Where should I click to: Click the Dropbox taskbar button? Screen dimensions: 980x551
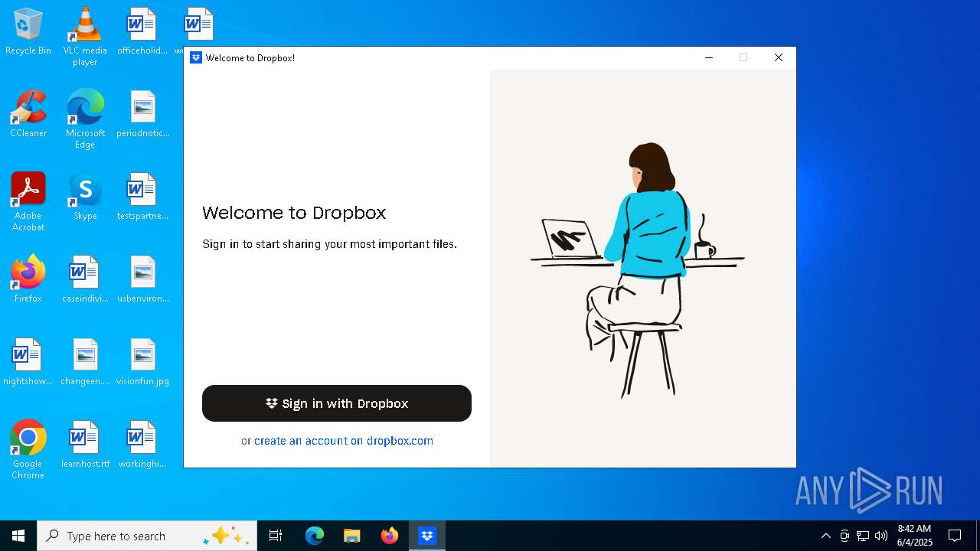(427, 536)
